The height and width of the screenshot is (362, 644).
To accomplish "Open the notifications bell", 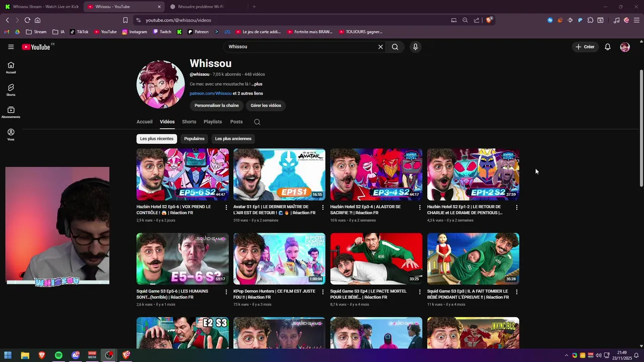I will point(608,47).
